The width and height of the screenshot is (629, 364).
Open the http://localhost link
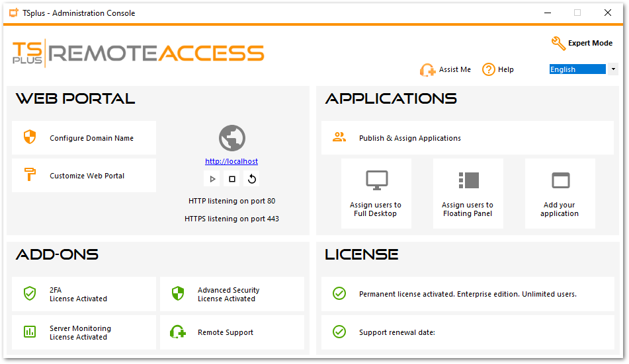[x=231, y=161]
